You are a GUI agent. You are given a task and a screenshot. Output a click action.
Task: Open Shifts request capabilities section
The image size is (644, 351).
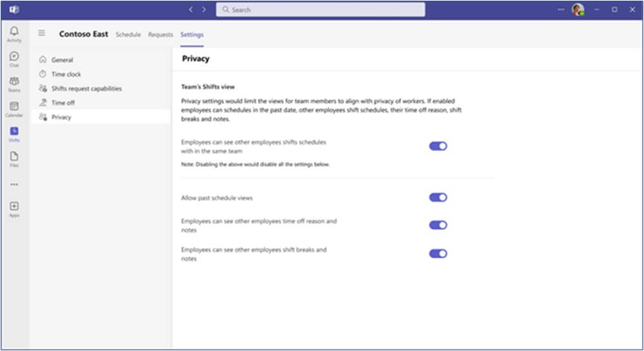click(x=101, y=88)
